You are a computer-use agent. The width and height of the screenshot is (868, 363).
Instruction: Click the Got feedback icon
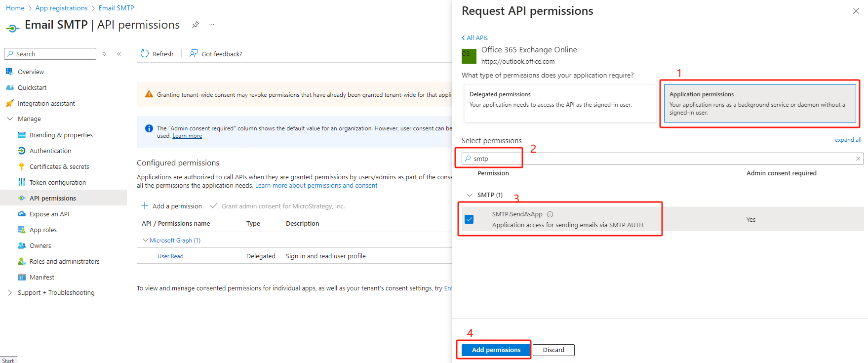194,54
